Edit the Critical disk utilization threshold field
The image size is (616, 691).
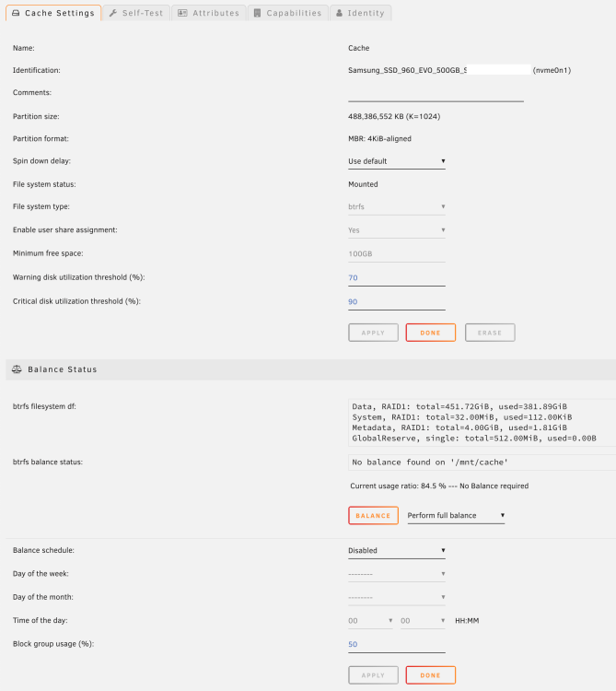pyautogui.click(x=397, y=302)
